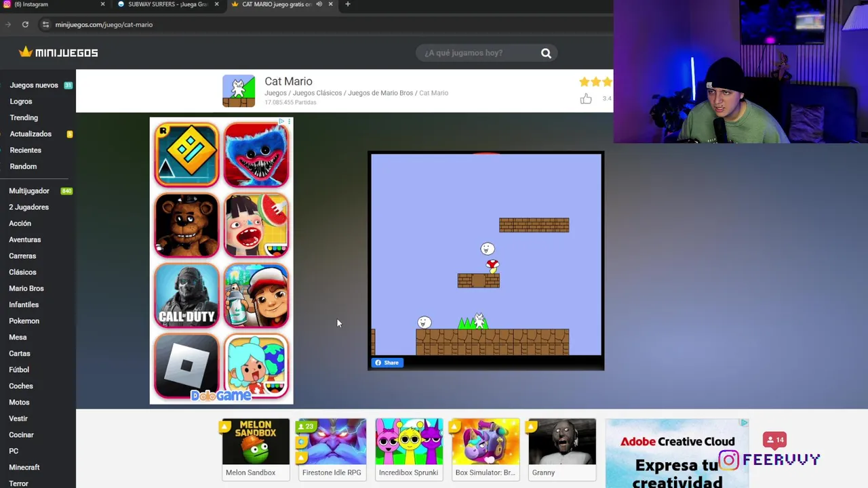Viewport: 868px width, 488px height.
Task: Open Fútbol category
Action: [x=19, y=370]
